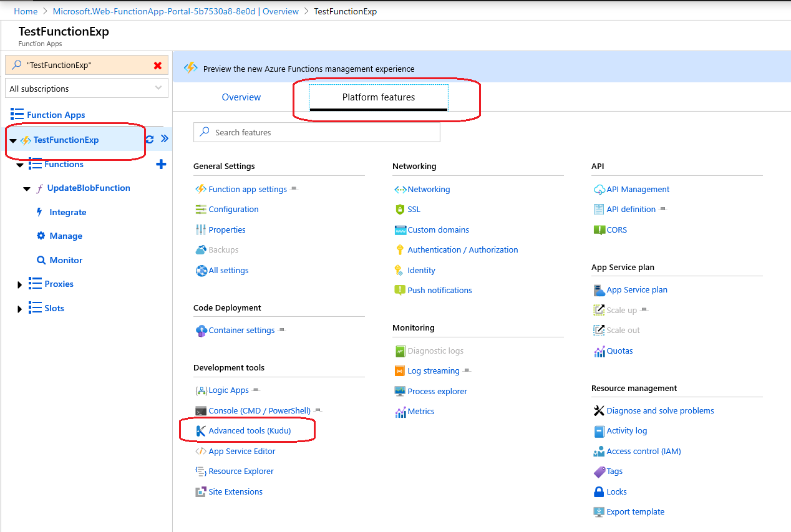This screenshot has height=532, width=791.
Task: Click the Custom domains www icon
Action: click(400, 230)
